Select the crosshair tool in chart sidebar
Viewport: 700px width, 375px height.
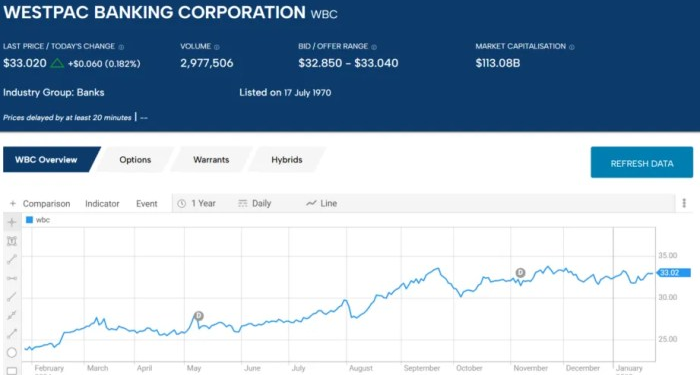point(12,222)
